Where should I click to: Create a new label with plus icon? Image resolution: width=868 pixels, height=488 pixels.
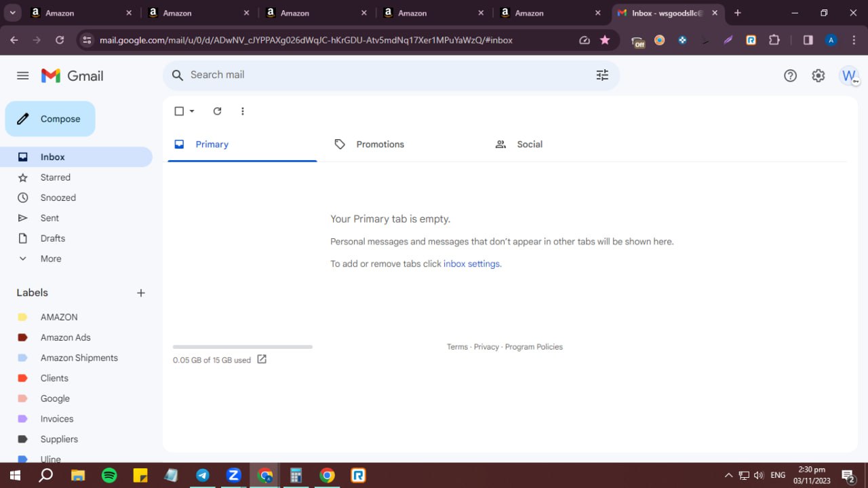click(141, 293)
